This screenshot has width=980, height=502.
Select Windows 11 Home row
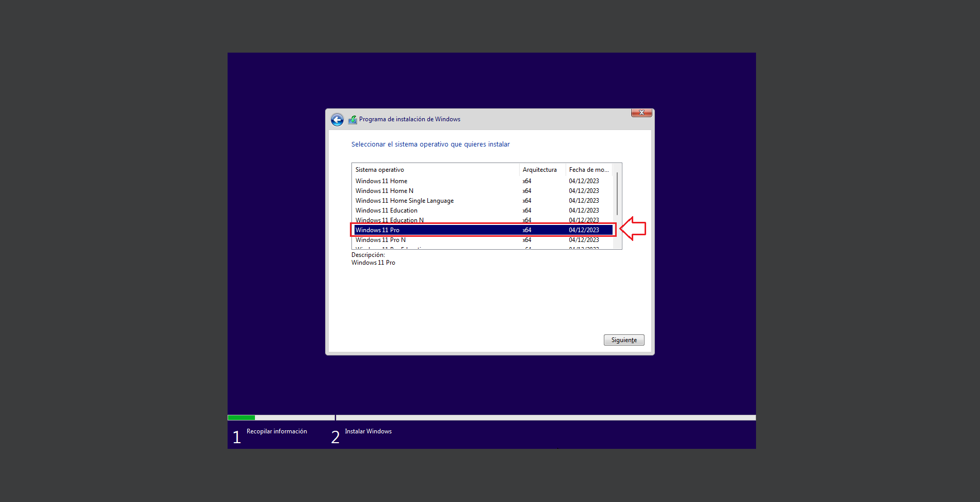click(483, 181)
